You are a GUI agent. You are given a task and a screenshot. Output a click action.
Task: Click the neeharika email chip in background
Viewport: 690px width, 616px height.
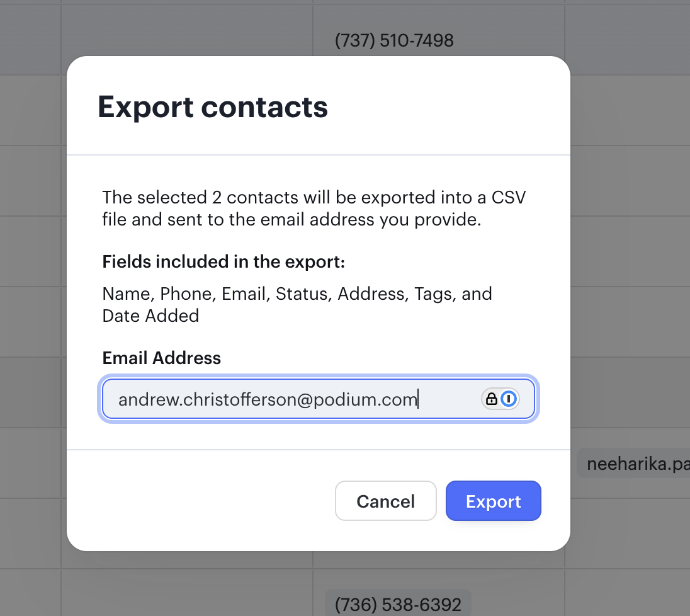[x=636, y=465]
